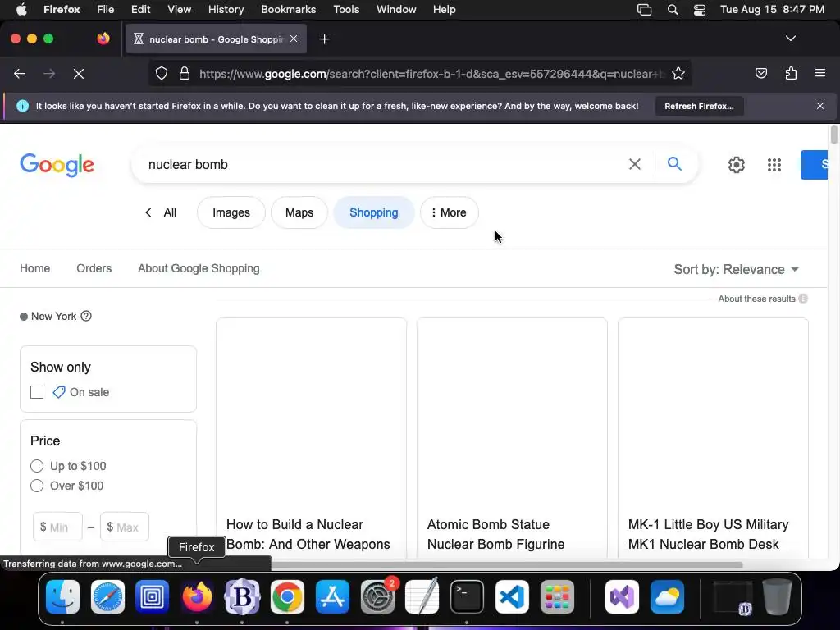
Task: Open Google Chrome from the Dock
Action: click(287, 597)
